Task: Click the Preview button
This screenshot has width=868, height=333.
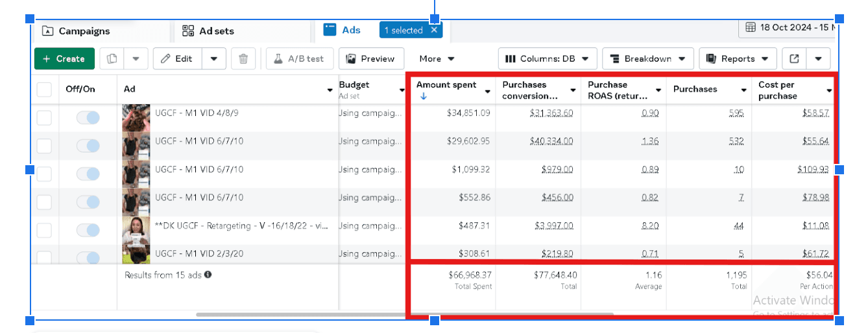Action: (371, 58)
